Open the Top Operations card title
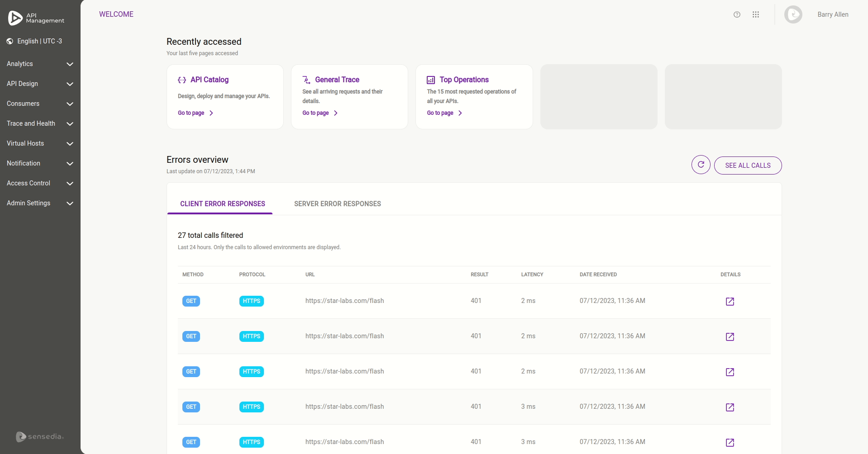 [464, 80]
